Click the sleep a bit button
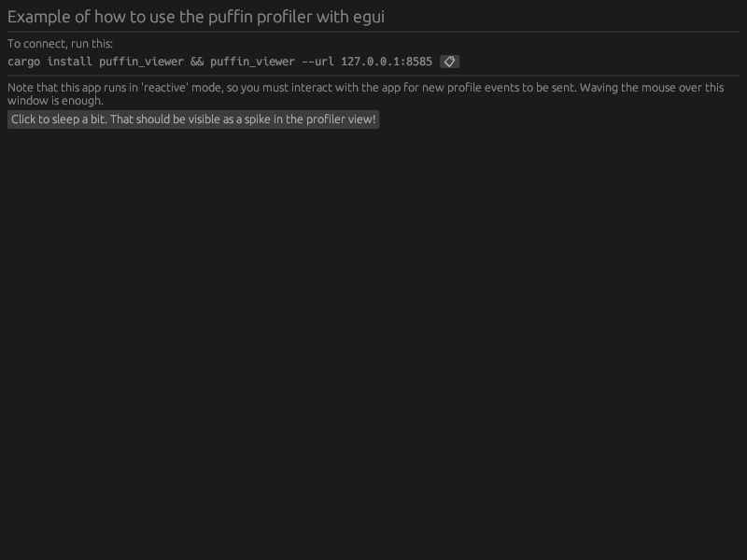This screenshot has height=560, width=747. (x=193, y=119)
